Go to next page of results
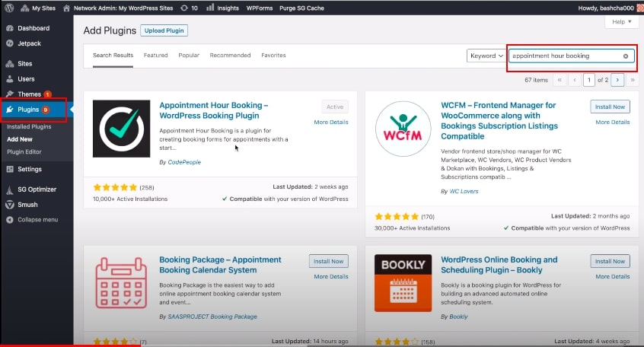 pos(617,80)
